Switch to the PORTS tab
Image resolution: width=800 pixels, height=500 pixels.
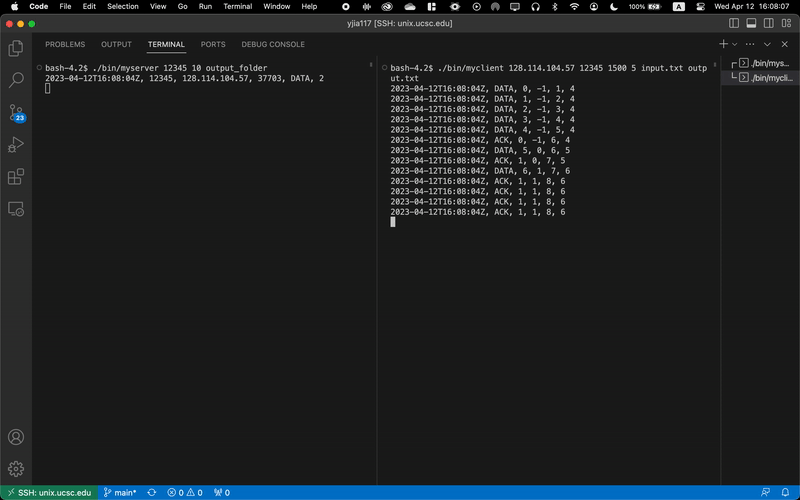(213, 44)
